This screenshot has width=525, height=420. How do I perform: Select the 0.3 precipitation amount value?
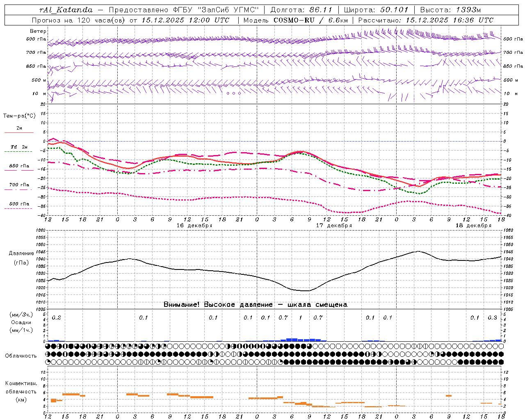[492, 318]
